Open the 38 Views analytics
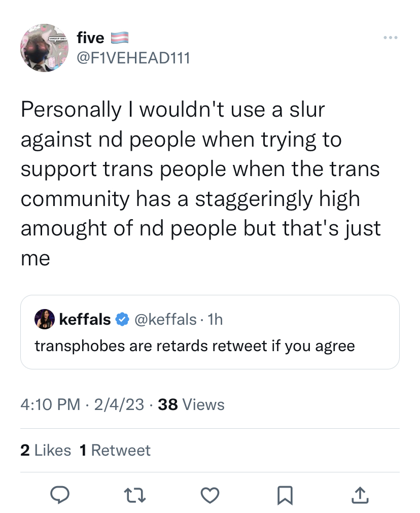420x513 pixels. [x=191, y=404]
